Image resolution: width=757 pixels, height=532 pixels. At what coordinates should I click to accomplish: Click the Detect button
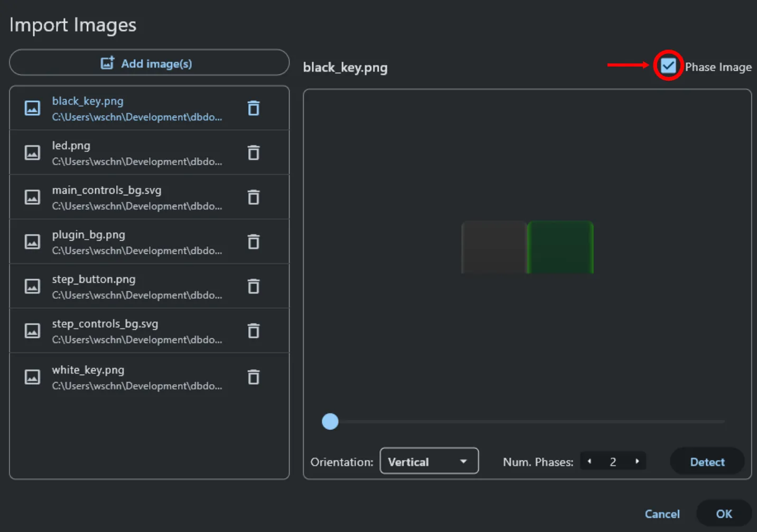[707, 462]
